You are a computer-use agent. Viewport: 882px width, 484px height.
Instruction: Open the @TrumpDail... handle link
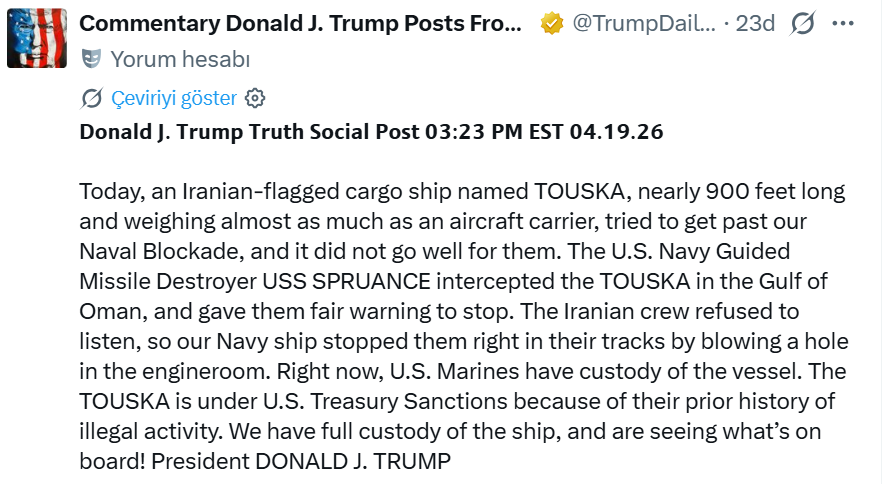point(643,23)
